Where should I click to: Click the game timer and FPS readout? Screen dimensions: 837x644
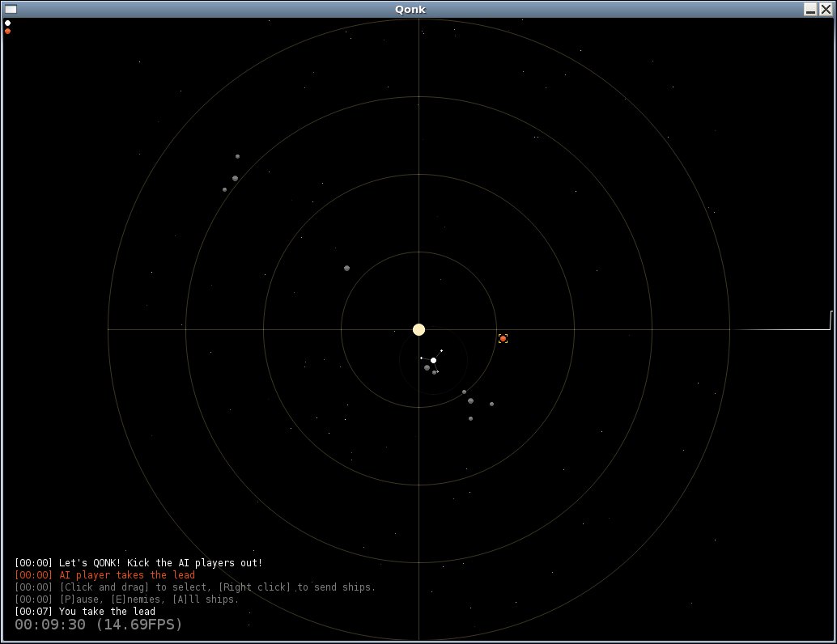[x=98, y=625]
